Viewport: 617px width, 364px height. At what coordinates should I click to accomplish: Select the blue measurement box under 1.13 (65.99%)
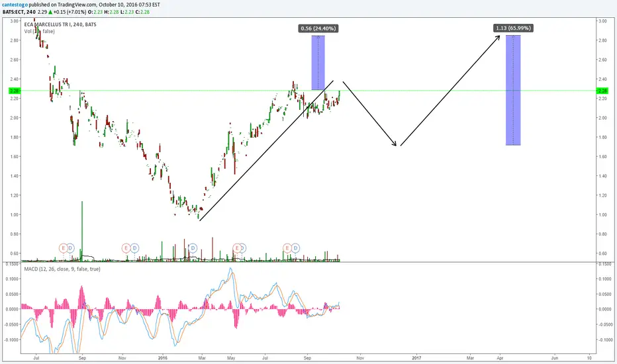point(513,90)
